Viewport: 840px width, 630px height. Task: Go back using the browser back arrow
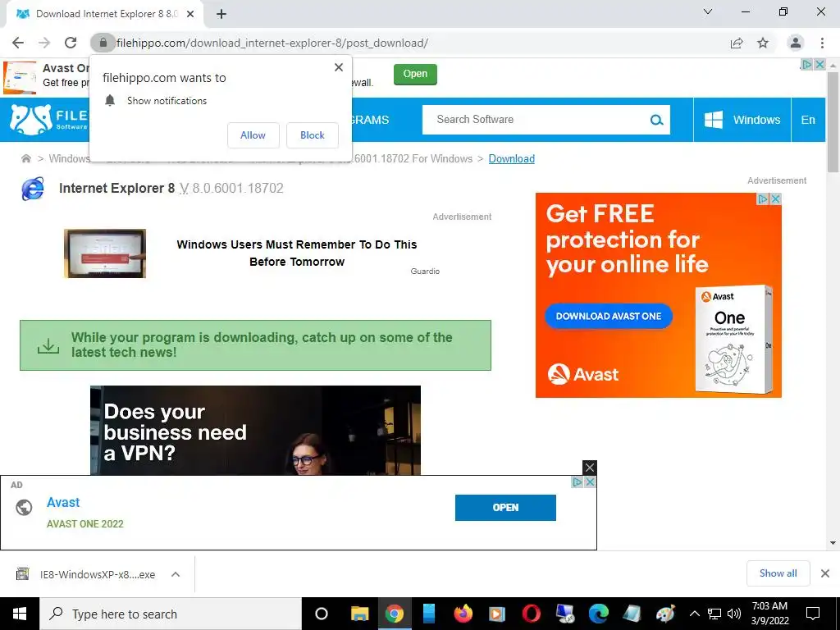(x=18, y=43)
